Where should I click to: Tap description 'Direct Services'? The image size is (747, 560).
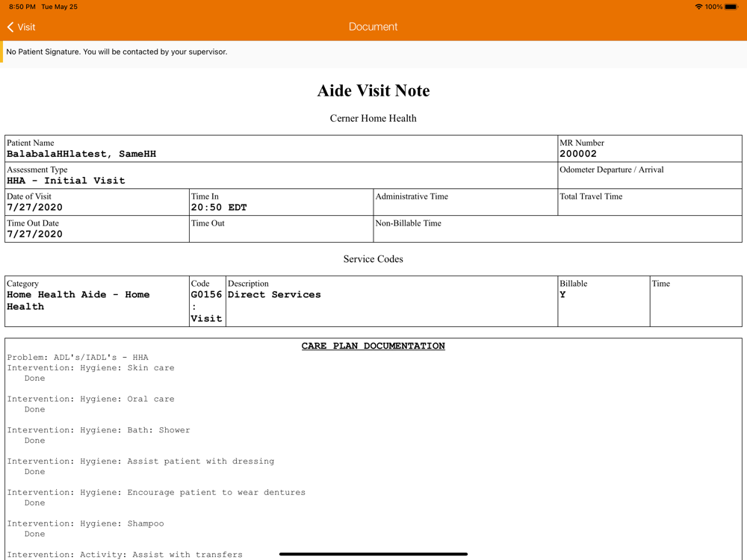[x=274, y=295]
